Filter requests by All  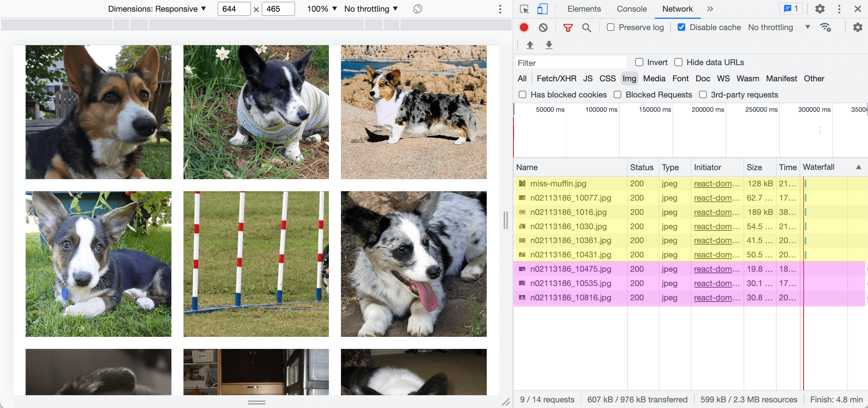pos(522,79)
